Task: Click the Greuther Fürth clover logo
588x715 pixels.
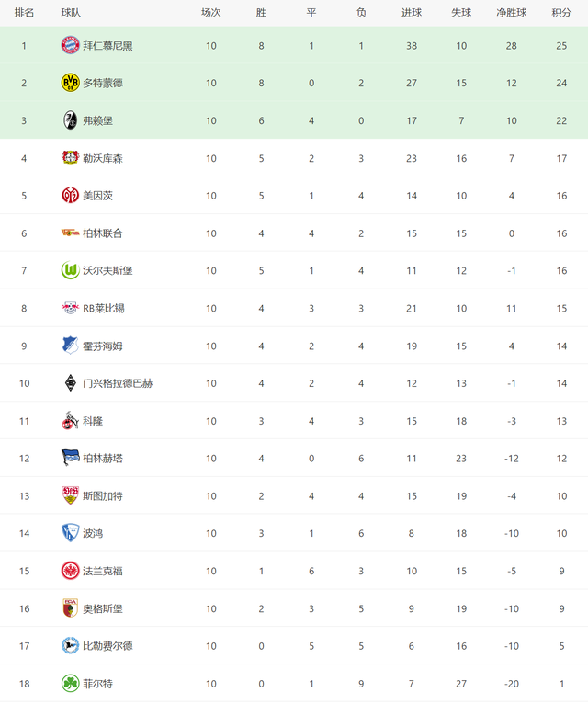Action: click(70, 683)
